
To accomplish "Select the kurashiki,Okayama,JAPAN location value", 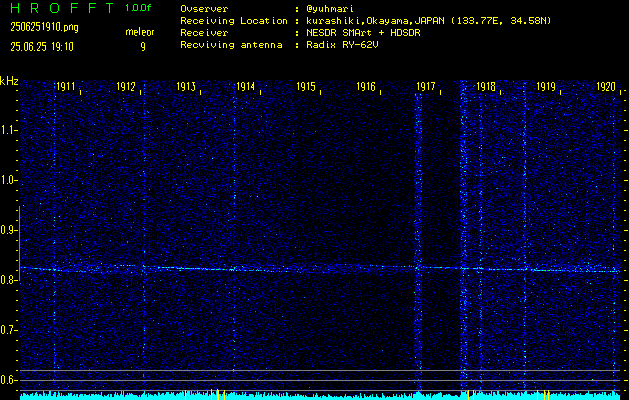I will pyautogui.click(x=428, y=21).
